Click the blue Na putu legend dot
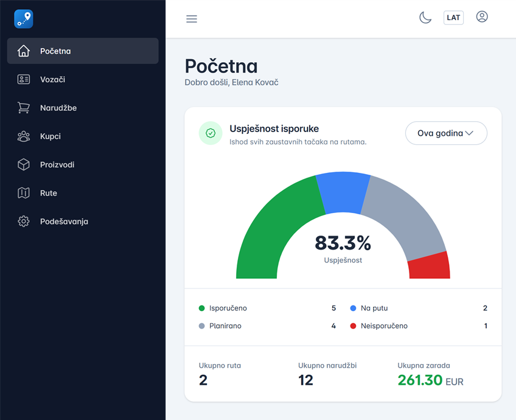Screen dimensions: 516x420 tap(353, 308)
